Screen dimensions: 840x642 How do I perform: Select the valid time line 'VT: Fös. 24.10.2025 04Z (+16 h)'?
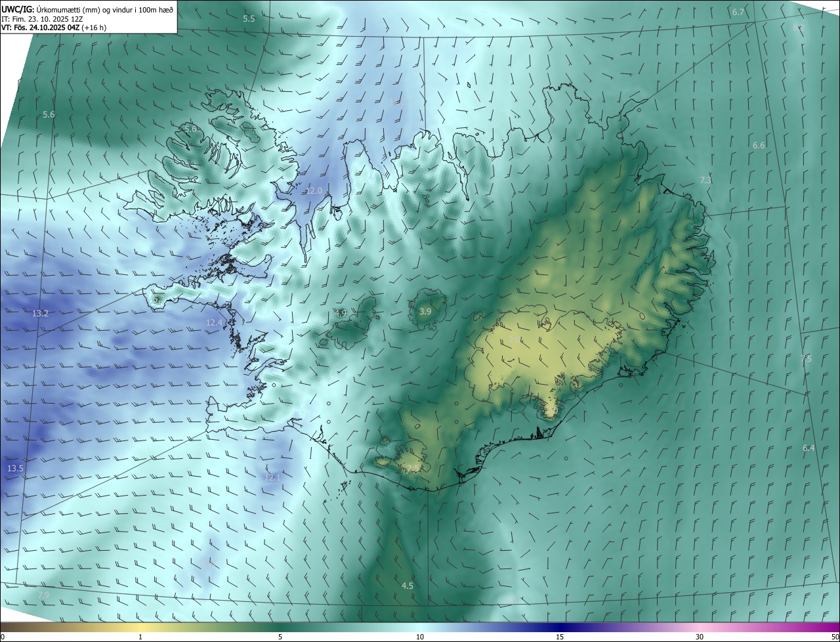54,28
